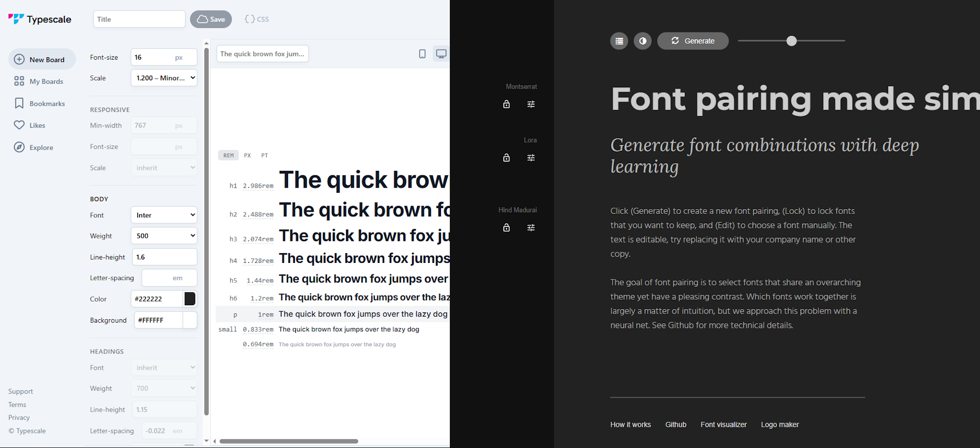
Task: Click the preview horizontal scrollbar
Action: point(289,441)
